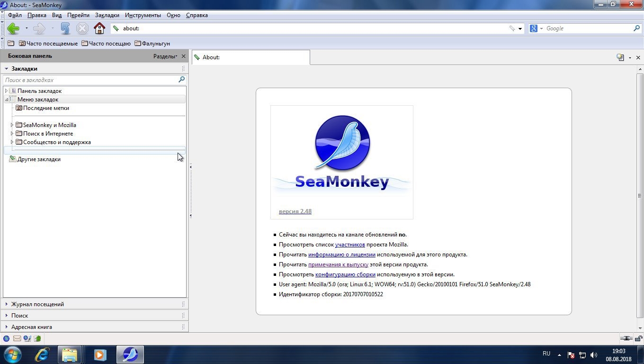This screenshot has height=364, width=644.
Task: Open Windows Media Player from taskbar
Action: click(x=99, y=355)
